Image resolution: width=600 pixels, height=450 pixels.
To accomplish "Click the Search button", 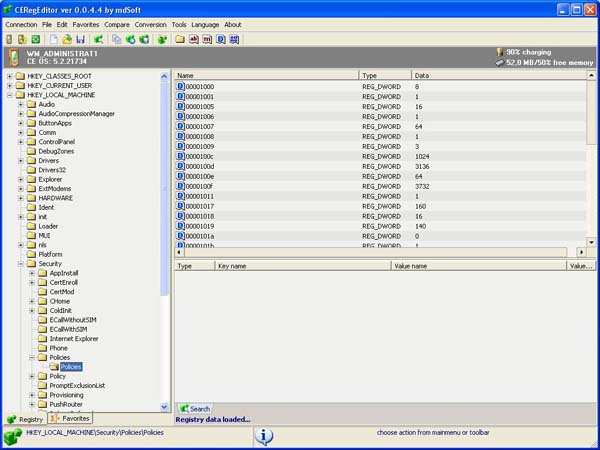I will tap(195, 408).
